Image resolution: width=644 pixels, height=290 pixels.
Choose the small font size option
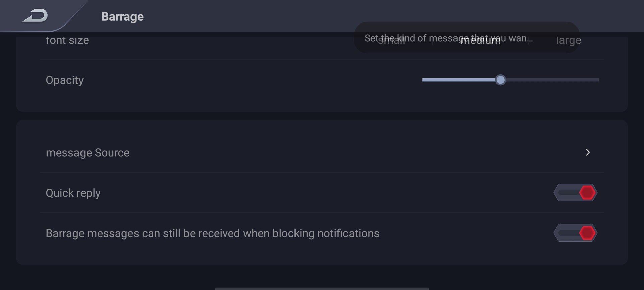(x=392, y=40)
